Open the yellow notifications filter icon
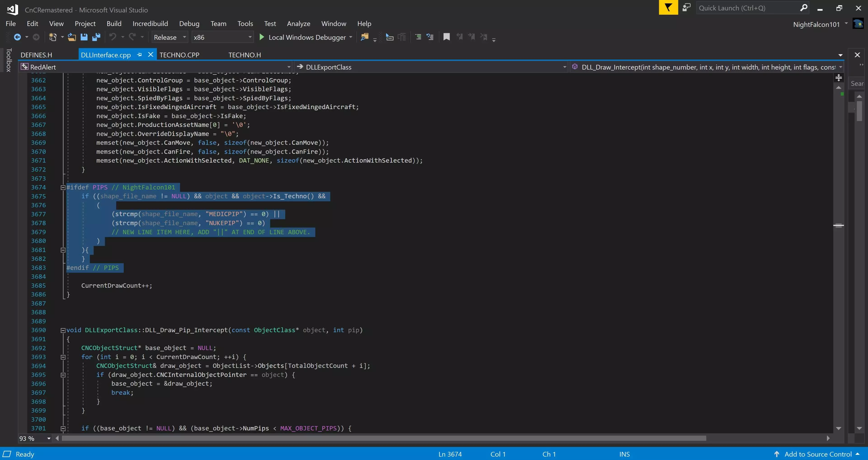 coord(668,8)
